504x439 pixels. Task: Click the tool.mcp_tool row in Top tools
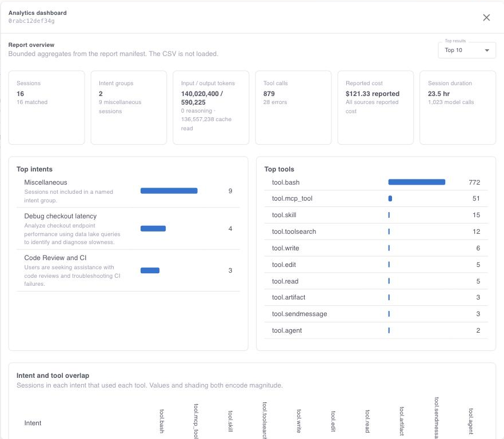tap(376, 198)
